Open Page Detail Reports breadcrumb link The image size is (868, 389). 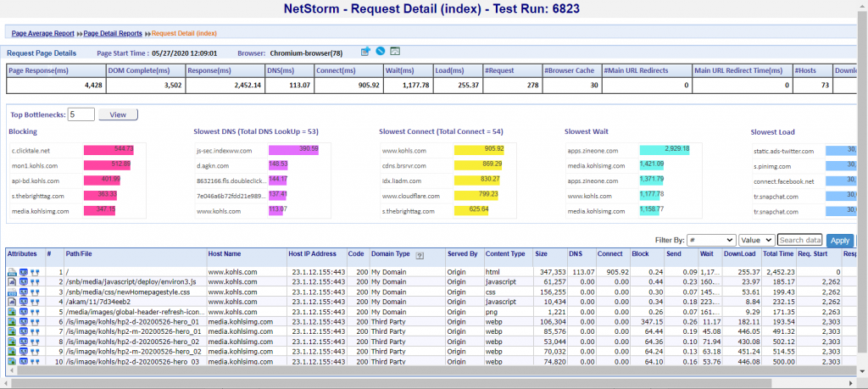(x=113, y=33)
